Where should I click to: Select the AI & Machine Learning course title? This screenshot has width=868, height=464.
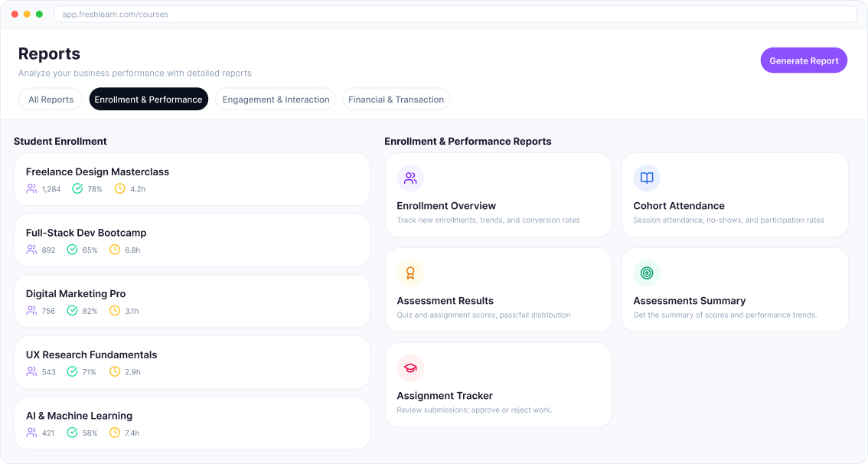[79, 416]
